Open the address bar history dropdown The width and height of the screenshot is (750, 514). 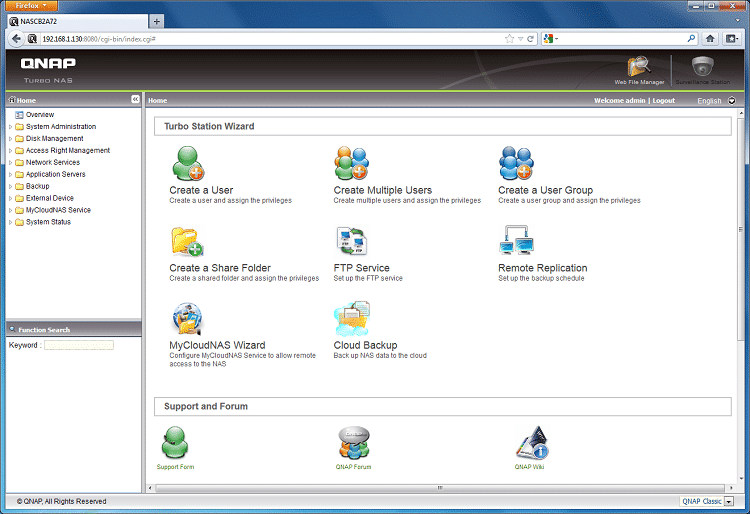[520, 39]
